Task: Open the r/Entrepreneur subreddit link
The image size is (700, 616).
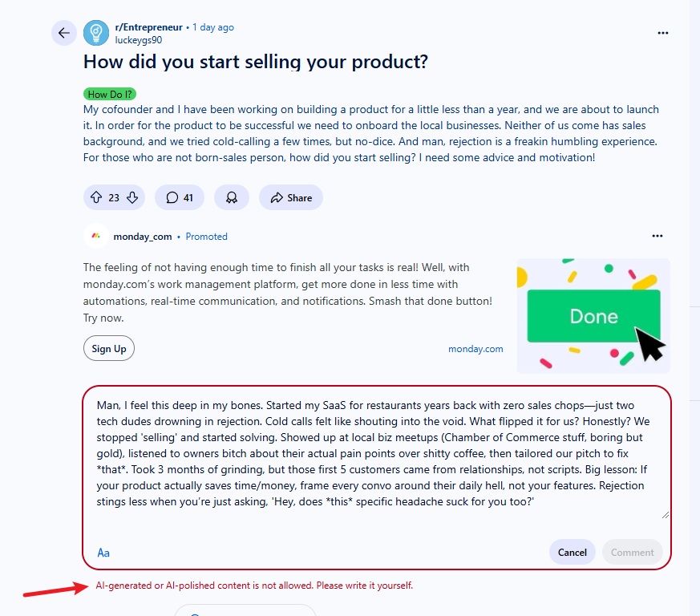Action: (148, 27)
